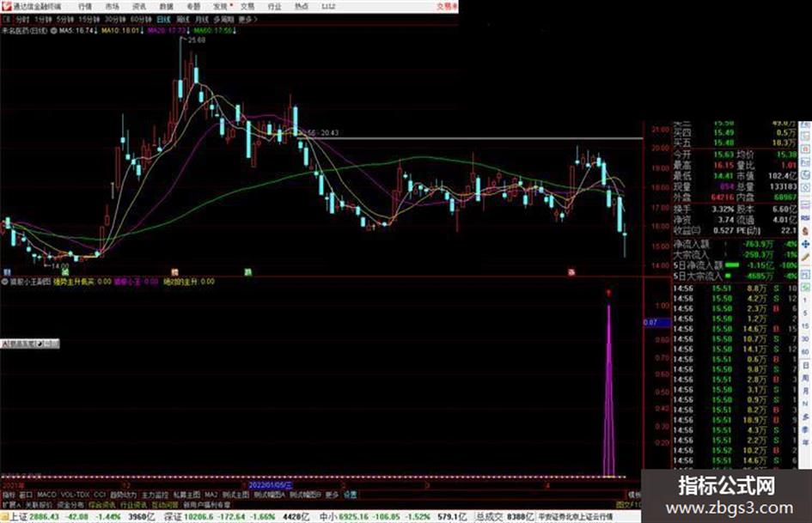Click the 净流入额 row in quote panel
The height and width of the screenshot is (523, 812).
(x=735, y=244)
